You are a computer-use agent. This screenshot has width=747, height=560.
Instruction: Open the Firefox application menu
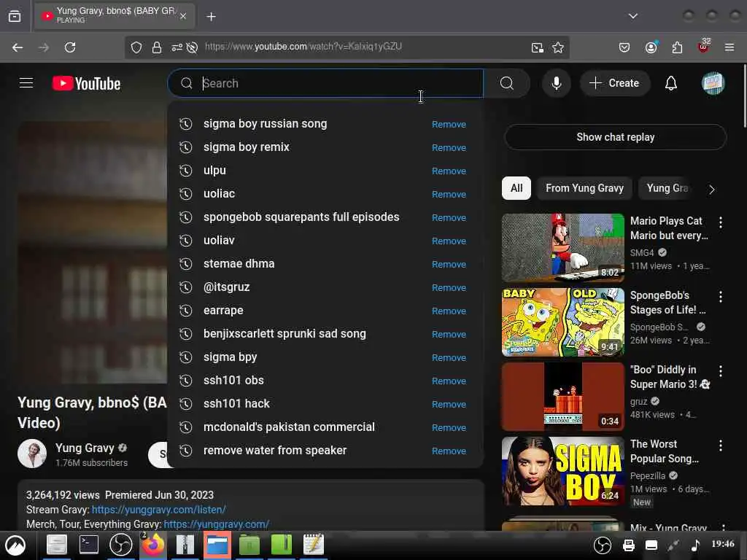(x=729, y=47)
